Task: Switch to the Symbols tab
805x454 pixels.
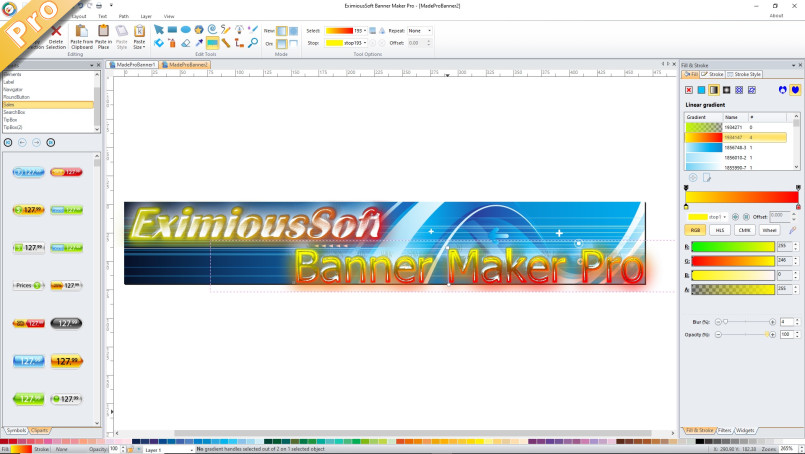Action: click(x=15, y=430)
